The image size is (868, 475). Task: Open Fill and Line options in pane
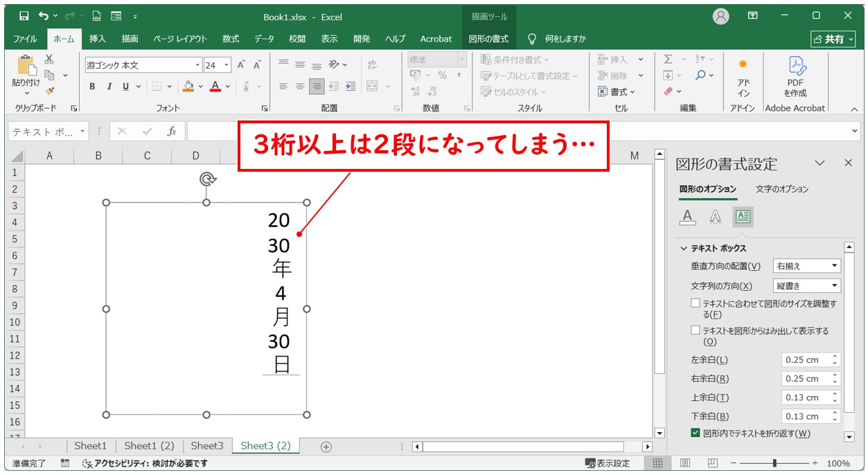(687, 217)
